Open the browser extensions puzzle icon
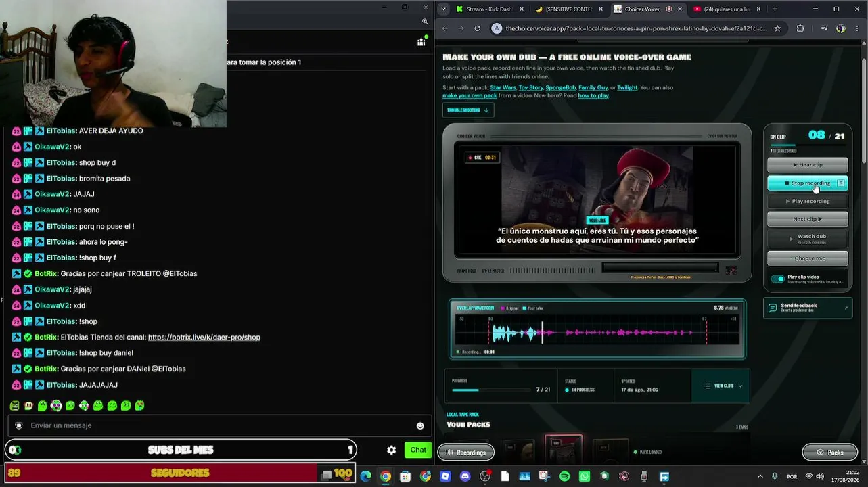Image resolution: width=868 pixels, height=487 pixels. pos(801,28)
